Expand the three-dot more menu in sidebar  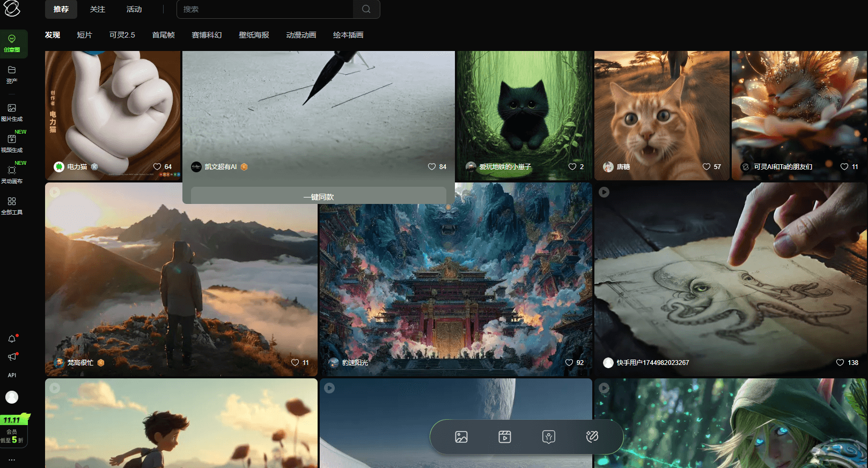tap(12, 460)
